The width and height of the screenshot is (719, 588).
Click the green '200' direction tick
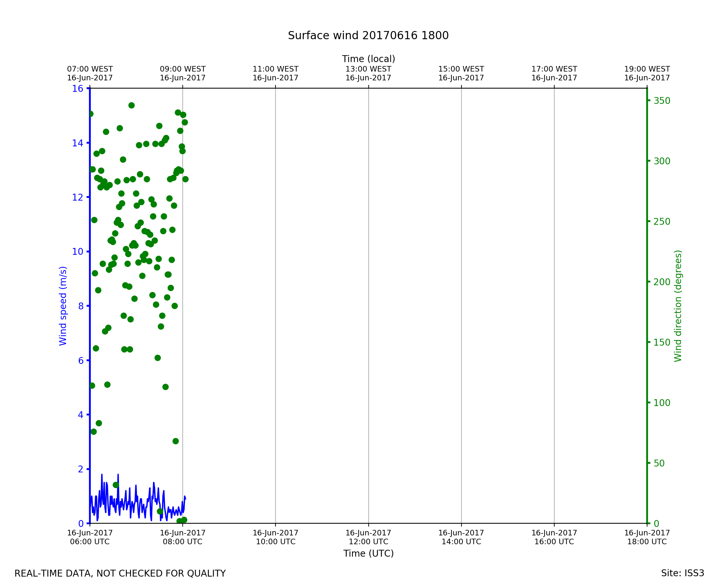click(x=662, y=282)
